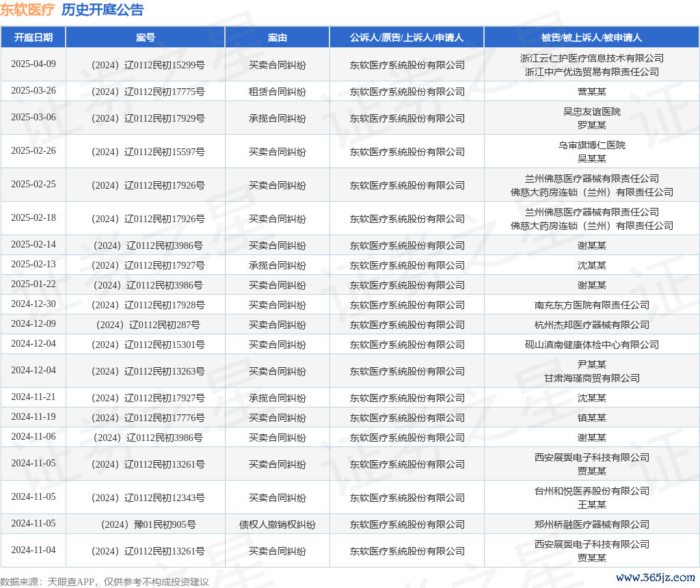Click the 历史开庭公告 heading
Viewport: 700px width, 588px height.
[x=103, y=10]
